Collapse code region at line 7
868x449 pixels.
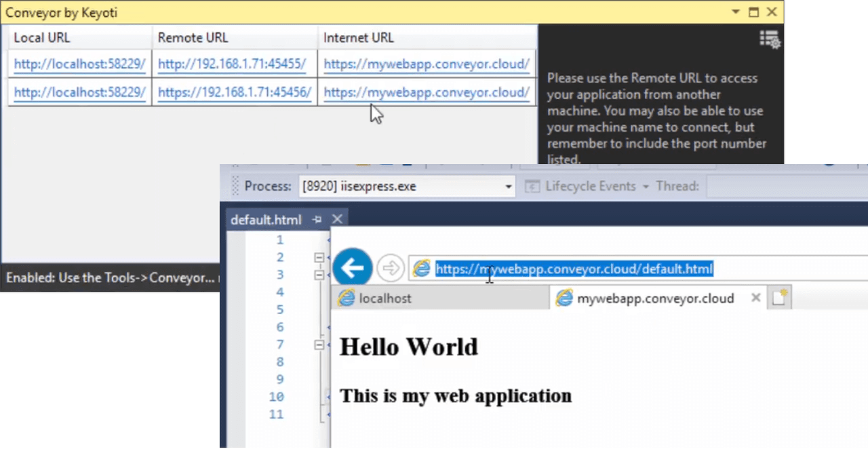319,345
